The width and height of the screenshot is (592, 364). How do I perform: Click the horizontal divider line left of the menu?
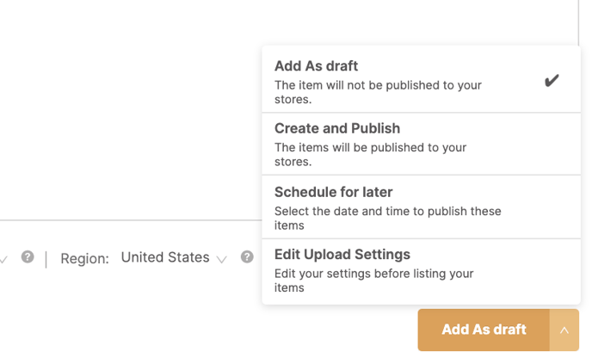(131, 220)
